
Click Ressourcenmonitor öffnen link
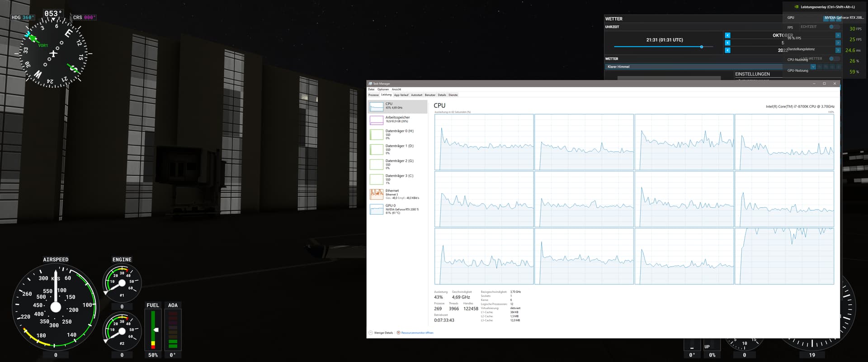417,333
